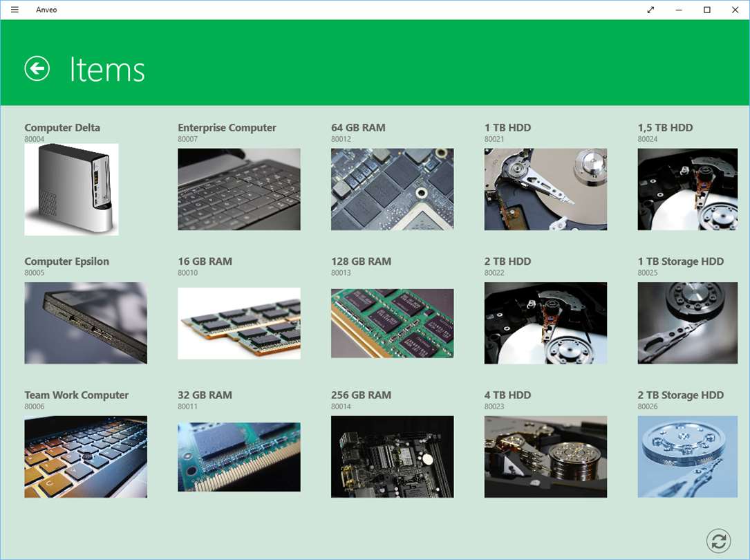
Task: Open the 256 GB RAM image
Action: click(x=392, y=457)
